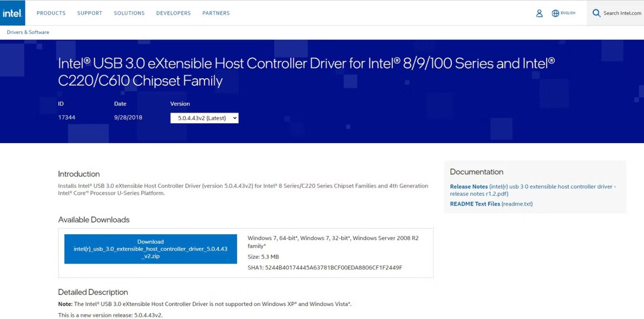The width and height of the screenshot is (644, 319).
Task: Open the Support menu
Action: pyautogui.click(x=90, y=13)
